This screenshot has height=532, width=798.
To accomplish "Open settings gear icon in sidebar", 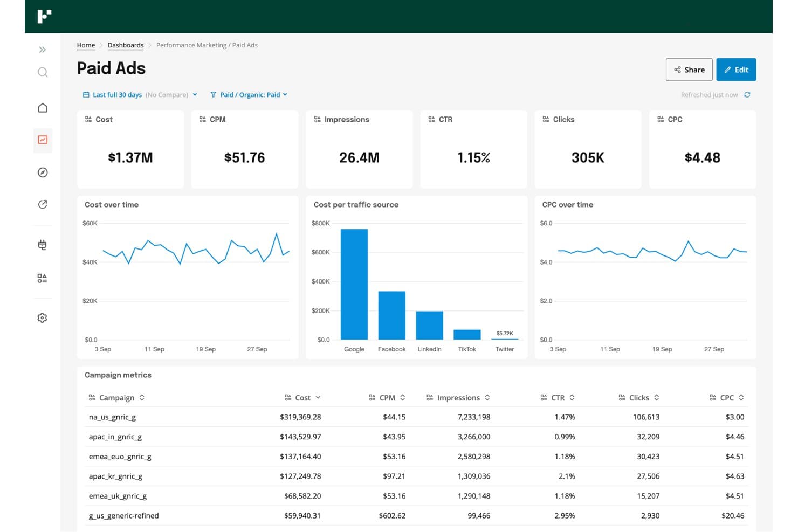I will 43,318.
